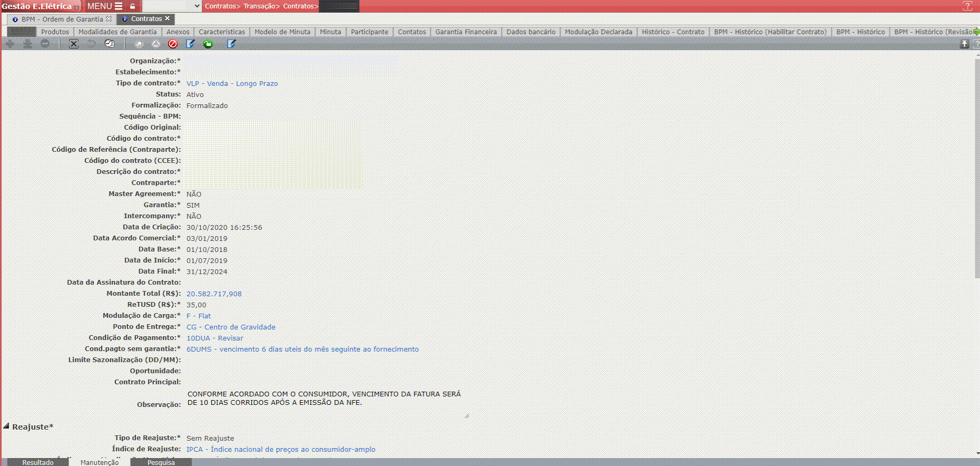Click the X cancel box toolbar icon

pyautogui.click(x=74, y=44)
